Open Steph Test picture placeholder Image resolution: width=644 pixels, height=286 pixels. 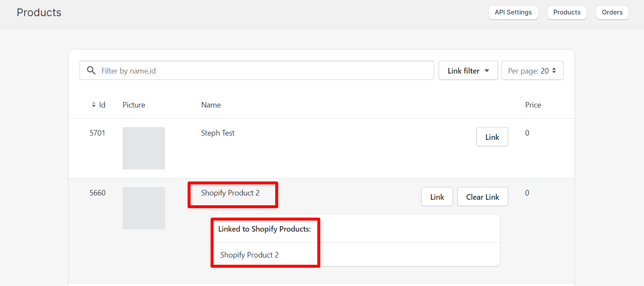(x=144, y=148)
